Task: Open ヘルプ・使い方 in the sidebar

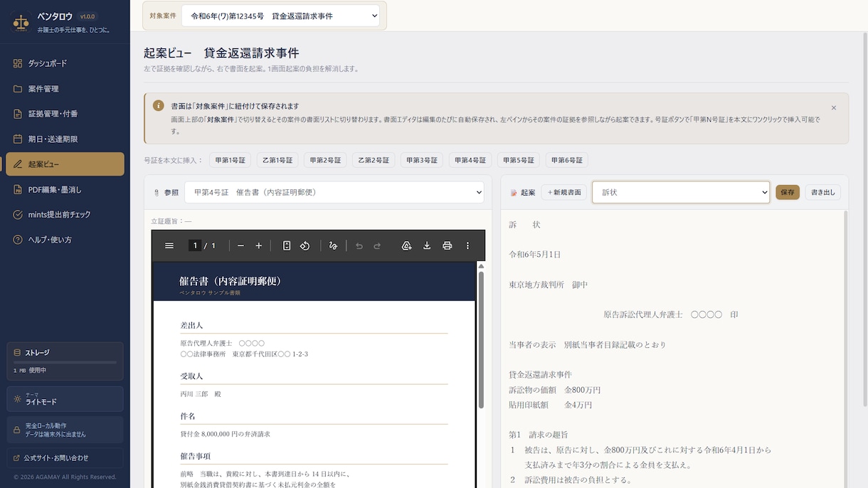Action: 65,240
